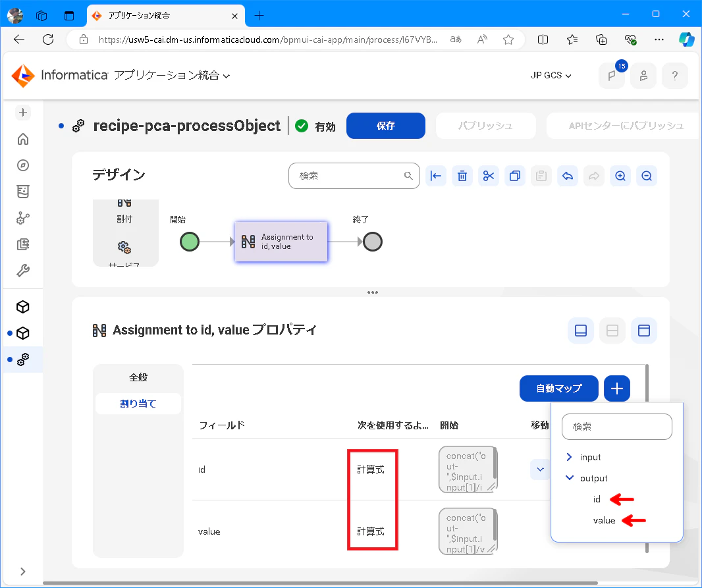
Task: Click the browser refresh button
Action: 48,40
